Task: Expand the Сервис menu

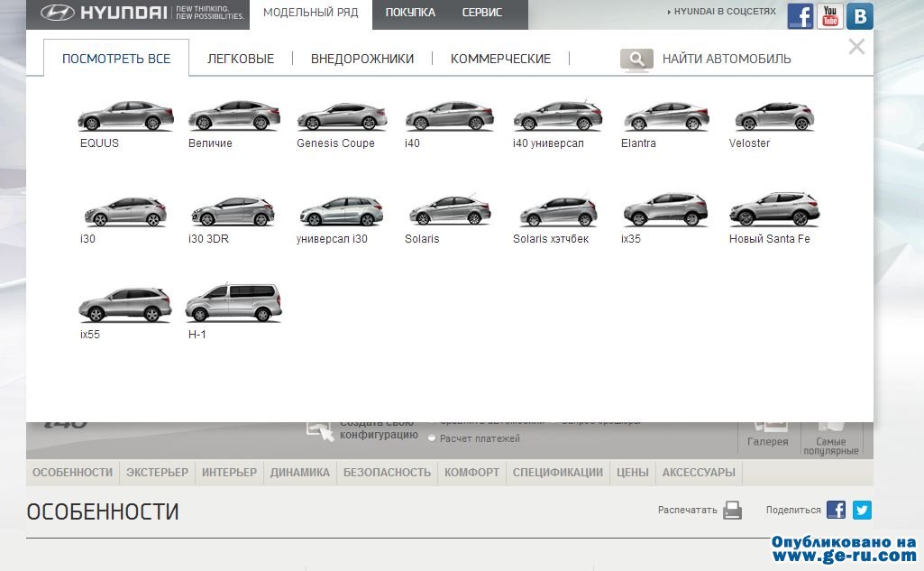Action: tap(482, 13)
